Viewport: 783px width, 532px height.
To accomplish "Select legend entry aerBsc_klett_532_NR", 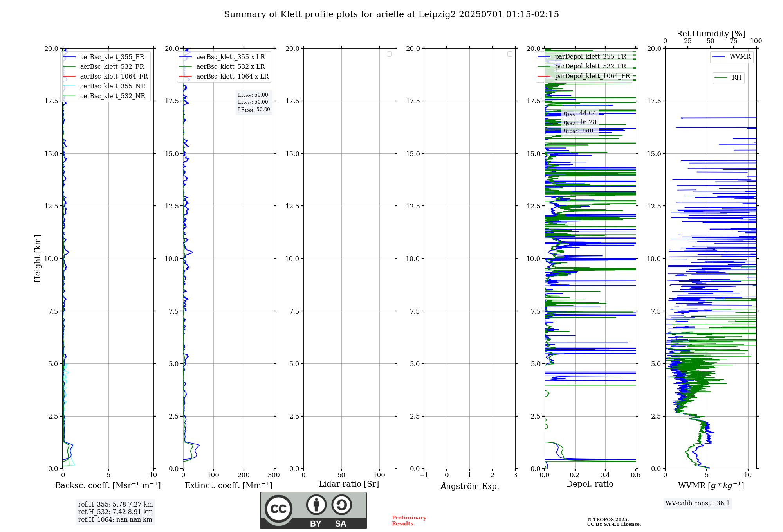I will [x=106, y=96].
